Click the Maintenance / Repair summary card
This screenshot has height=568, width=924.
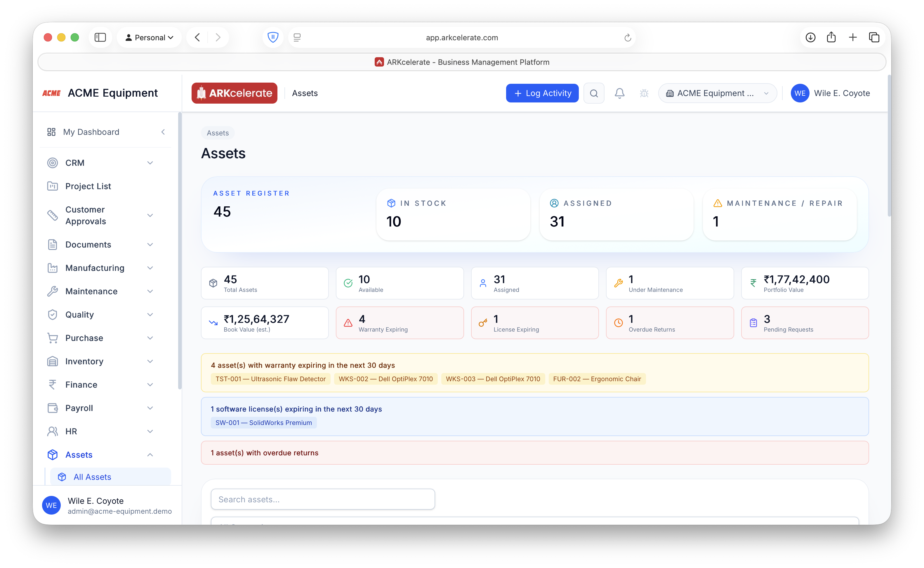click(780, 215)
